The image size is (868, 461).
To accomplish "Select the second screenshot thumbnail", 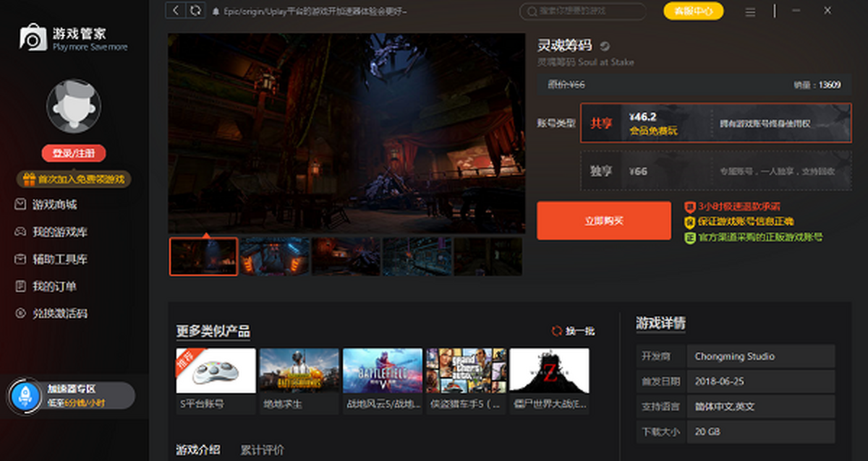I will tap(274, 257).
